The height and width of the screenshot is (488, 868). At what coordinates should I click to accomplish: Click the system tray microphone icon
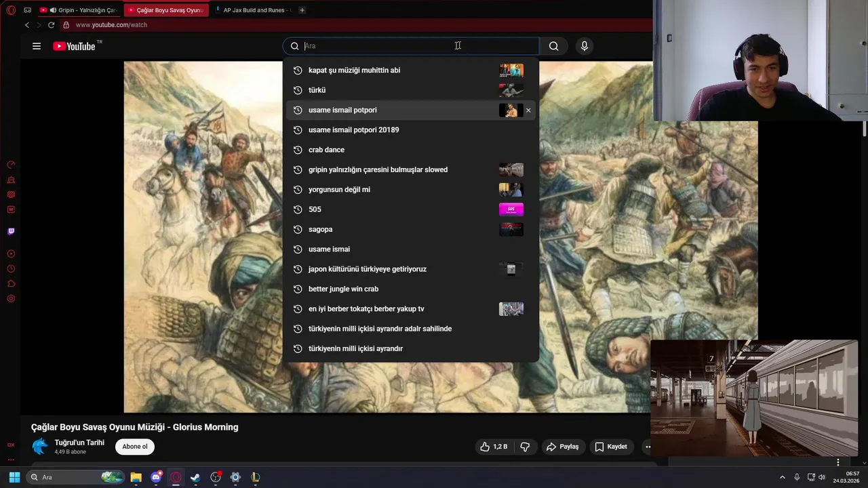coord(797,477)
